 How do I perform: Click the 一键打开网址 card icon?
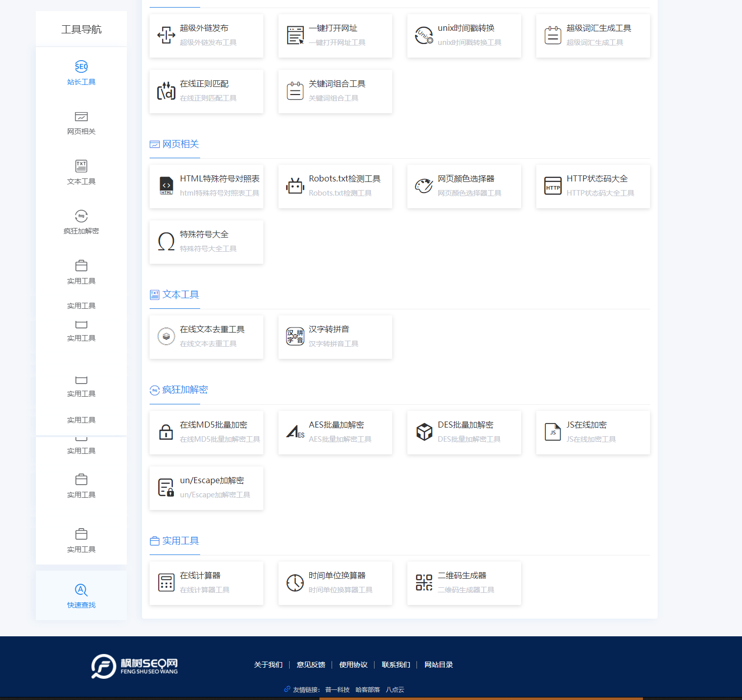(x=295, y=35)
